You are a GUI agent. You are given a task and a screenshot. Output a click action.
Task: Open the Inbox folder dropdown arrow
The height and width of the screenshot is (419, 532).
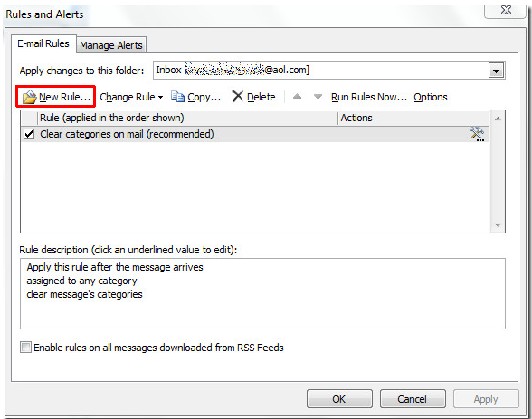[x=496, y=71]
